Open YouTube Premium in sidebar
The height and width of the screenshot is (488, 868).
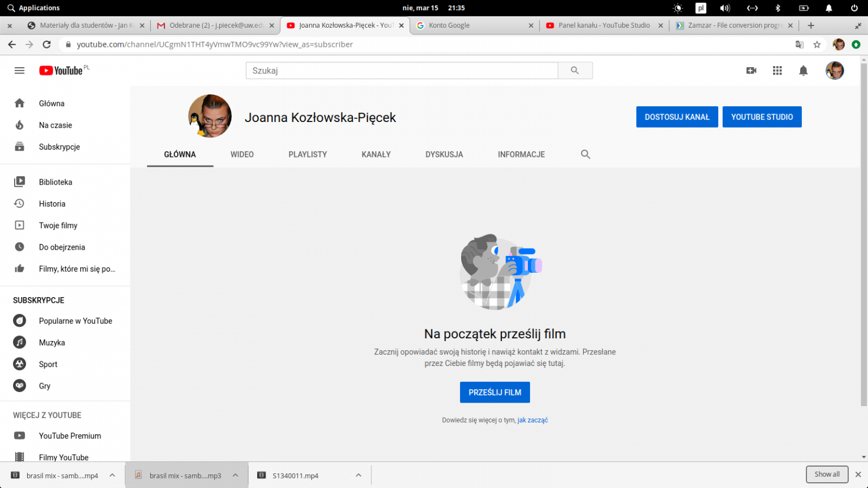(65, 436)
